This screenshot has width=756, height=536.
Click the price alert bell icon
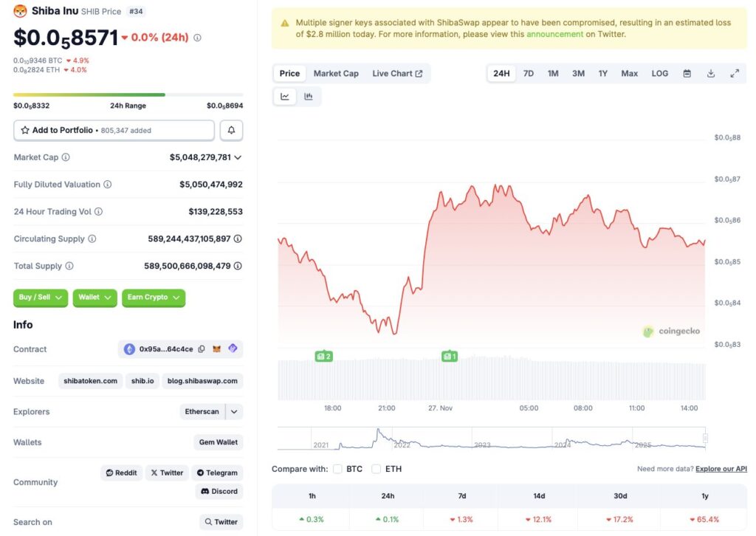pos(231,130)
